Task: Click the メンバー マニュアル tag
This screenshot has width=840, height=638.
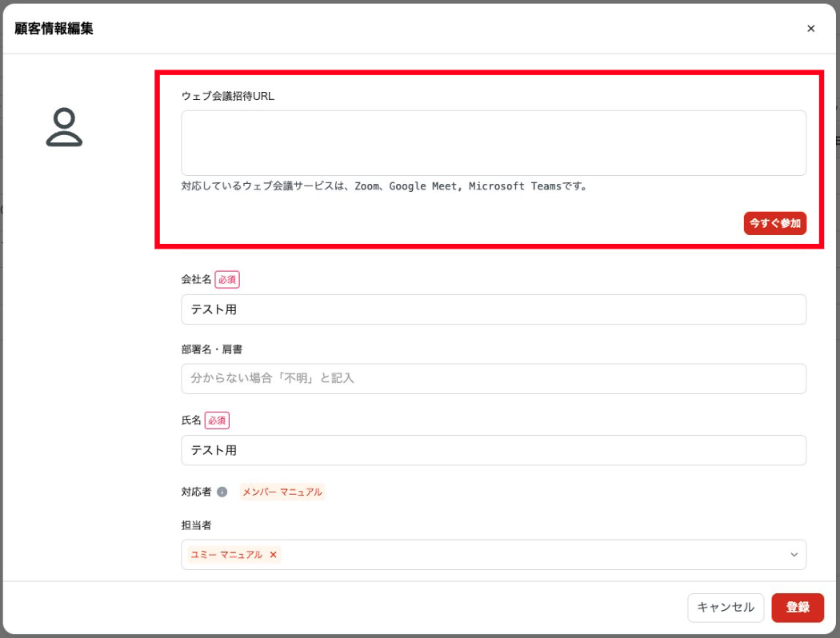Action: point(282,492)
